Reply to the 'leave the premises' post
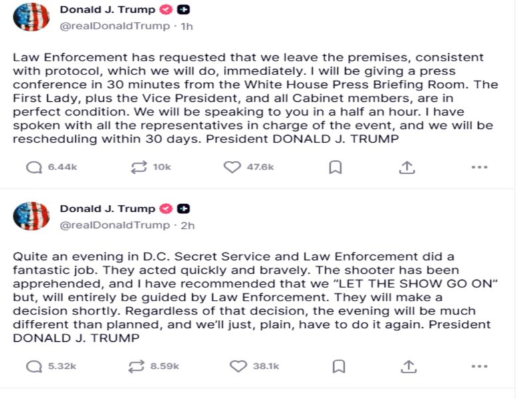Image resolution: width=532 pixels, height=399 pixels. click(34, 168)
